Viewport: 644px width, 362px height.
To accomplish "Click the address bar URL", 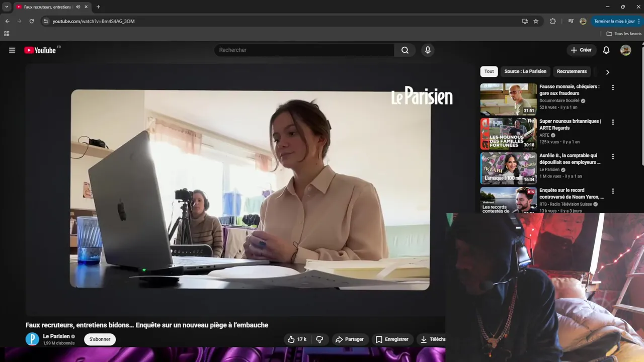I will pyautogui.click(x=94, y=21).
